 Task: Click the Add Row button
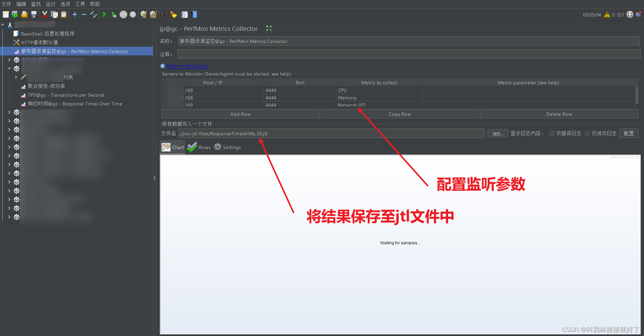240,114
